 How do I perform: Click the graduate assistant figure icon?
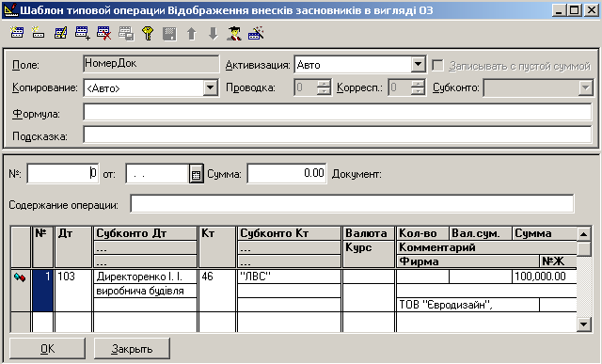[234, 33]
